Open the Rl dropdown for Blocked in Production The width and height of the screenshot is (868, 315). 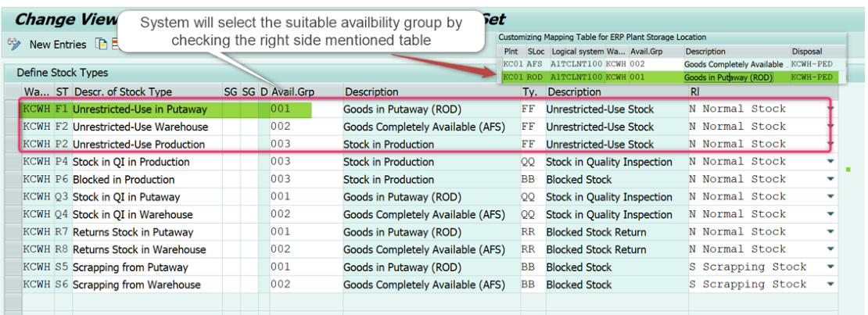[830, 180]
